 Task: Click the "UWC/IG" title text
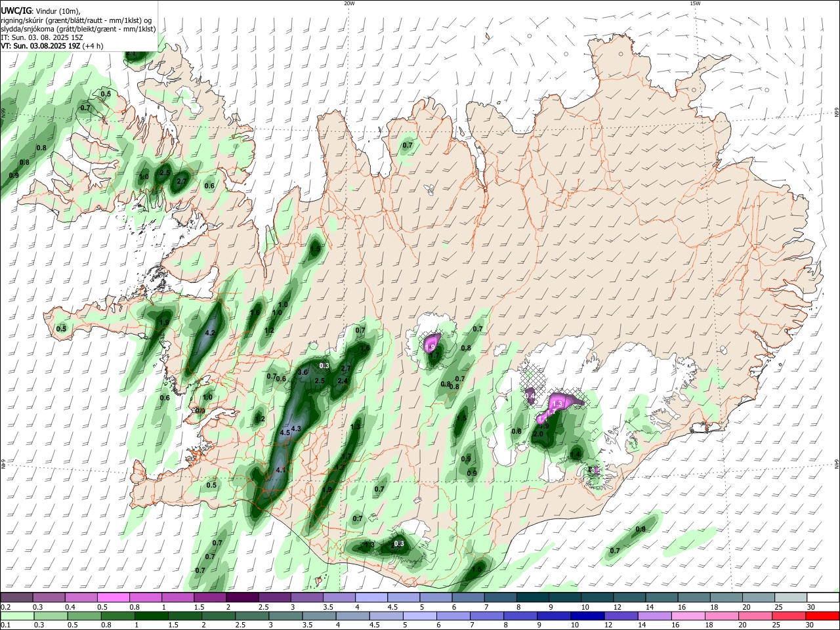pos(16,11)
